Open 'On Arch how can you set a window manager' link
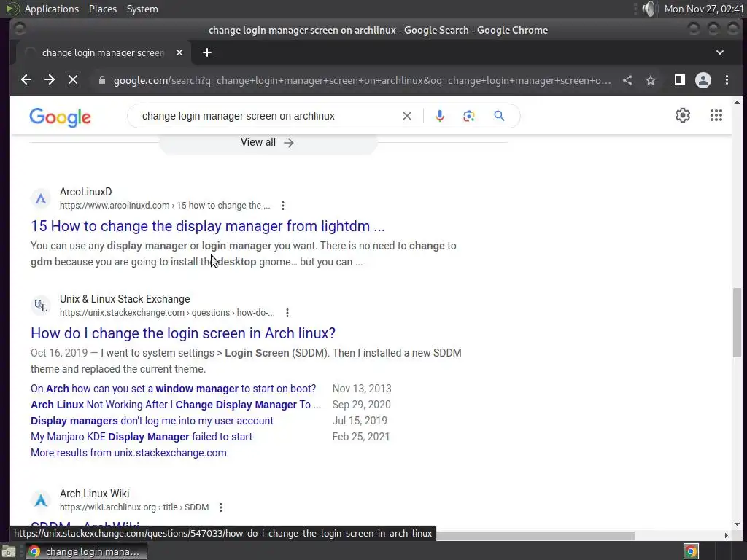The image size is (747, 560). (174, 389)
